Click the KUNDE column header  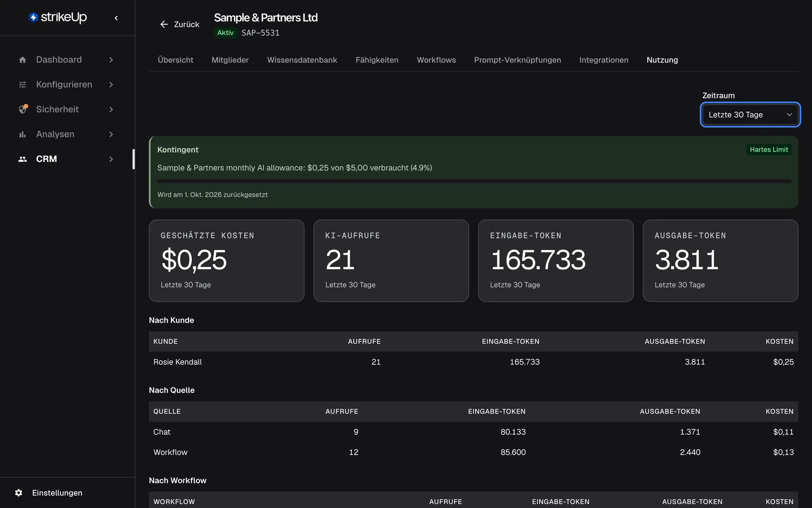pyautogui.click(x=165, y=341)
